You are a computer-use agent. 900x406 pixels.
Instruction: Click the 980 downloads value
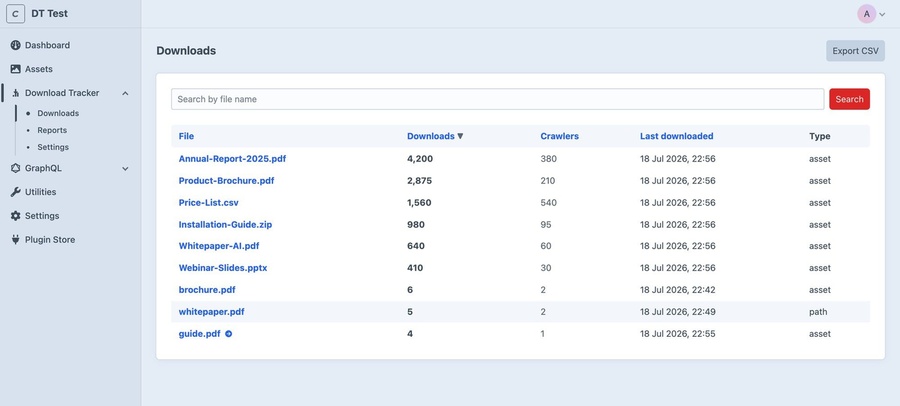(x=416, y=225)
